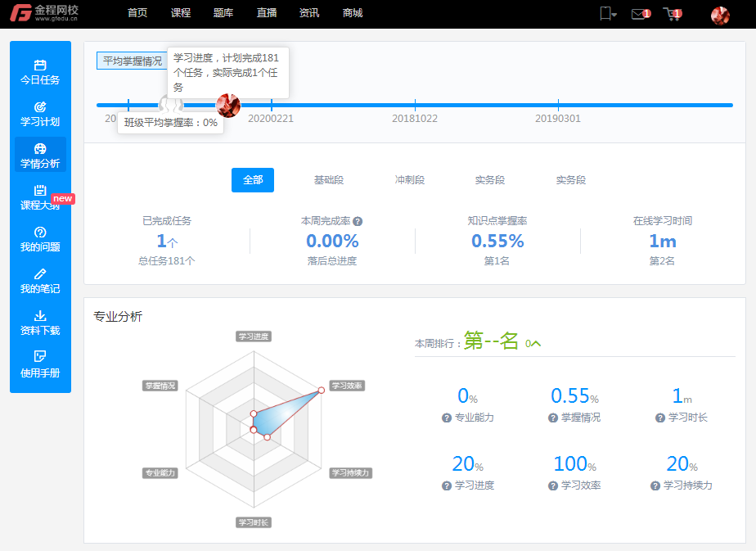Switch to the 基础段 tab
This screenshot has height=551, width=756.
329,180
